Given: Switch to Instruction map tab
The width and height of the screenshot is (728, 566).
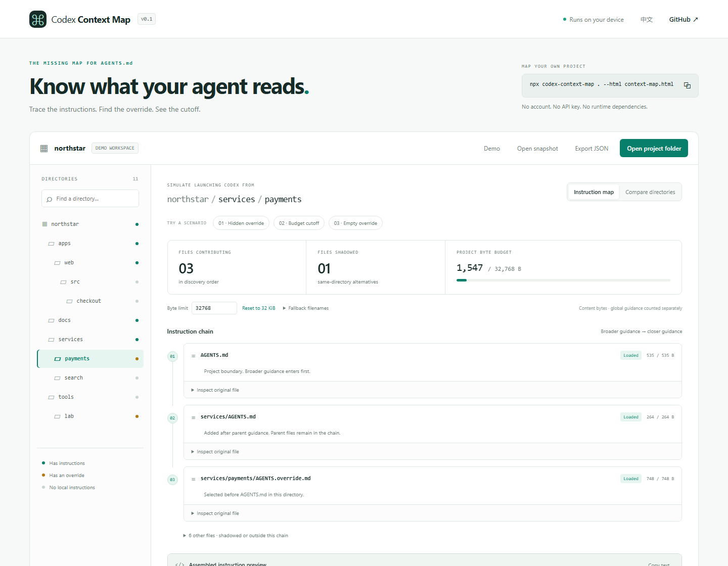Looking at the screenshot, I should click(594, 192).
